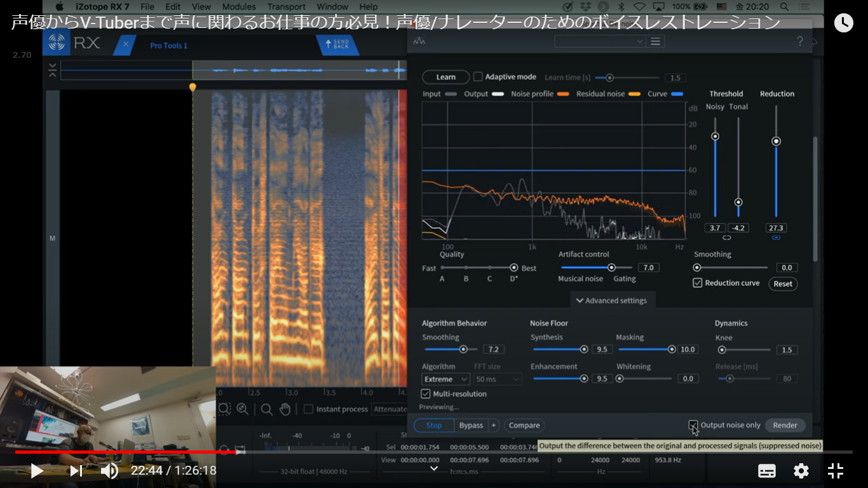The width and height of the screenshot is (868, 488).
Task: Close the Pro Tools 1 tab with X
Action: 126,44
